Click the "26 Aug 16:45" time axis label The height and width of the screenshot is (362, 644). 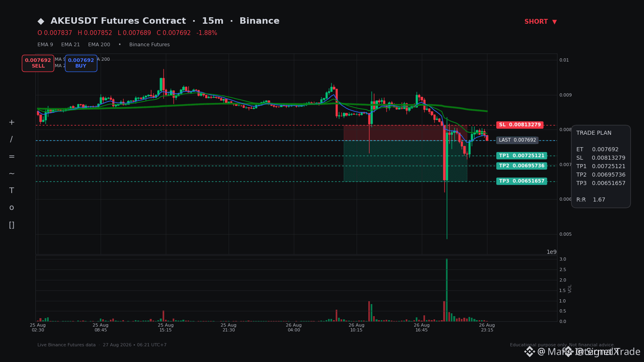pos(422,327)
